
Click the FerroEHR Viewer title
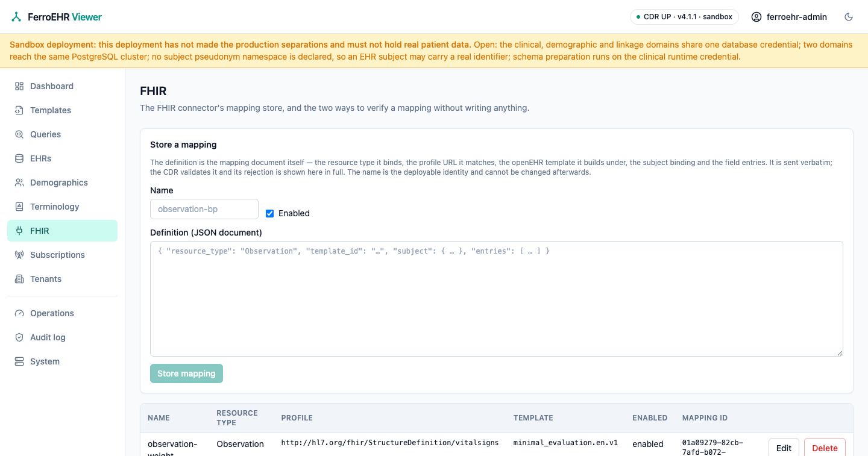[x=65, y=17]
